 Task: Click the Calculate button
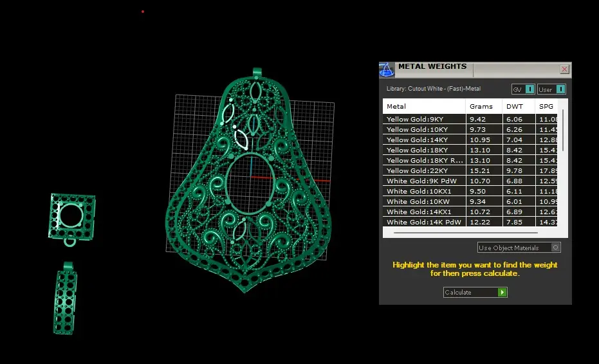475,292
